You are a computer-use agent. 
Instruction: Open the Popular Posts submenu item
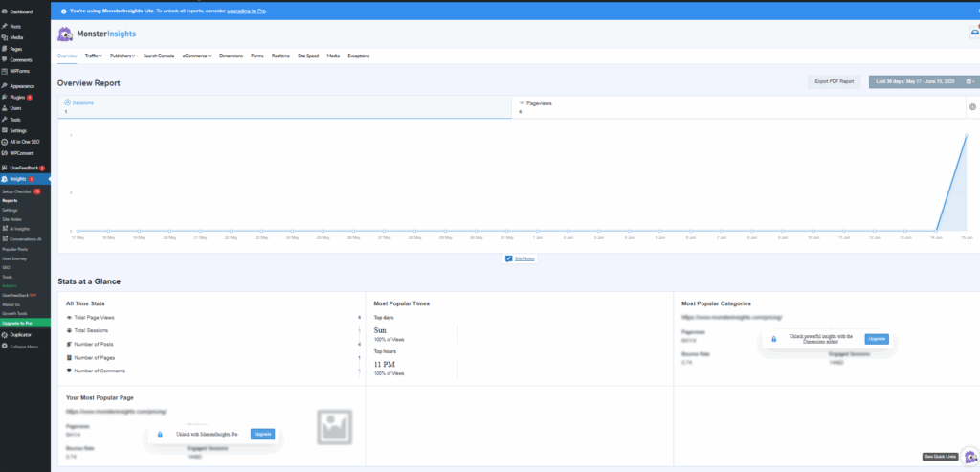(15, 249)
